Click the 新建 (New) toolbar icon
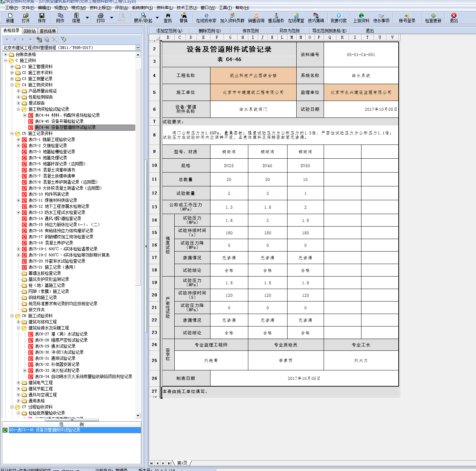The width and height of the screenshot is (476, 471). (10, 18)
